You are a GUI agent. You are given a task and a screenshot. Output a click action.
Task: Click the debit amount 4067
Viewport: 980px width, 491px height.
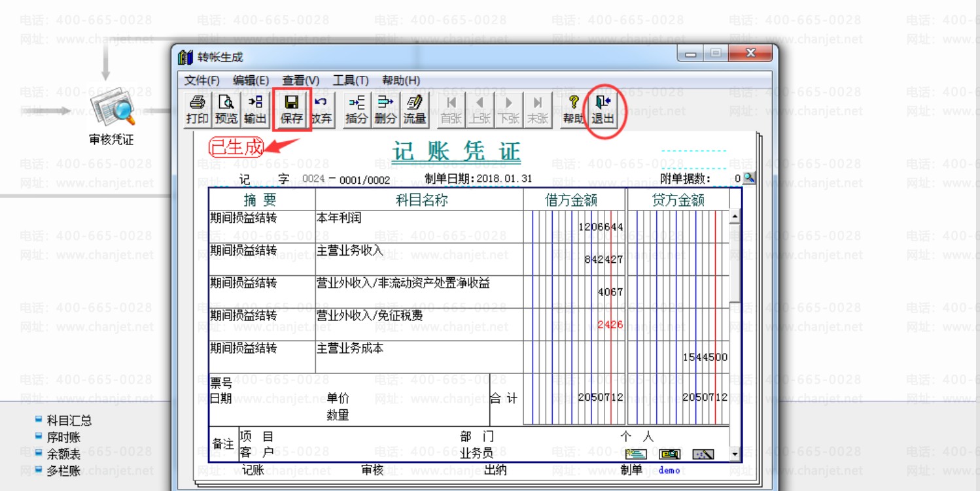coord(610,292)
